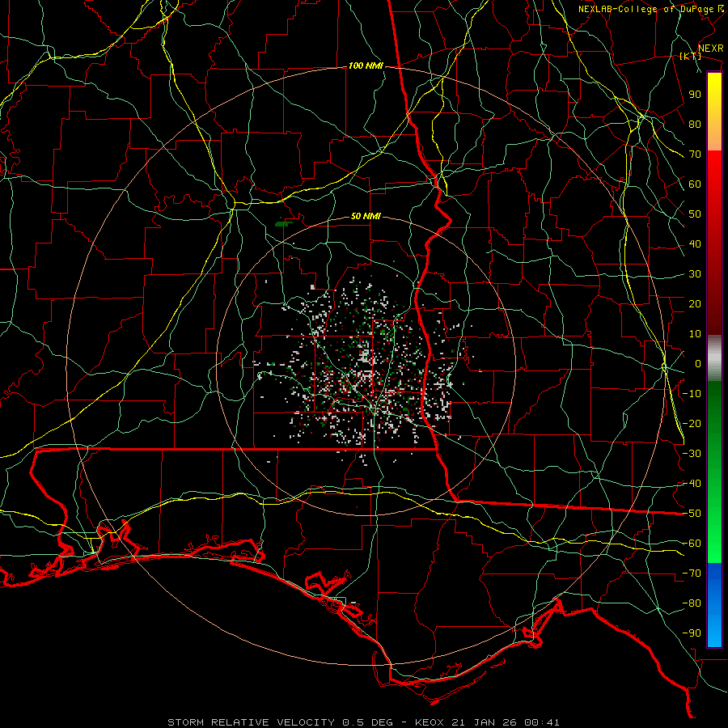Viewport: 728px width, 728px height.
Task: Click the positive 20 knot scale label
Action: pos(695,303)
